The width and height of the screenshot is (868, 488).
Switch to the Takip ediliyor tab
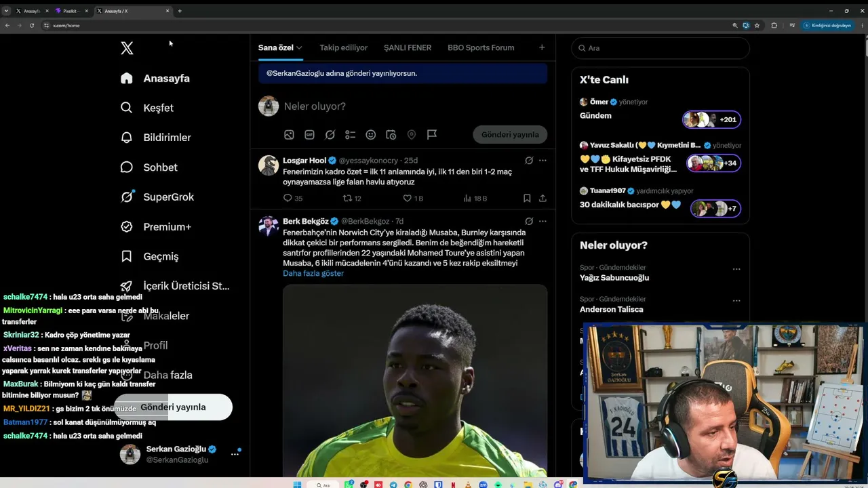pyautogui.click(x=344, y=47)
